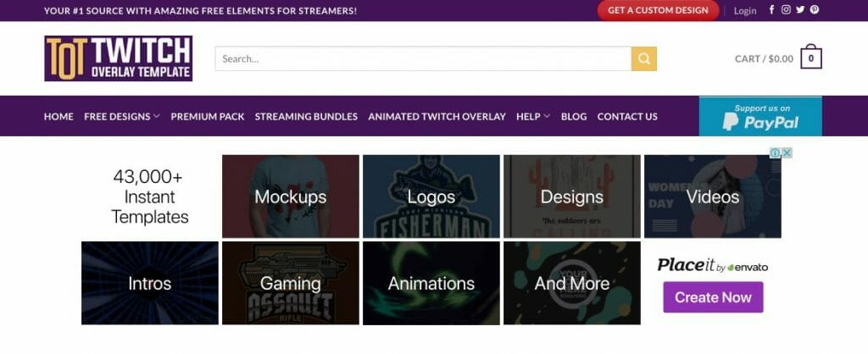Open BLOG menu item
Image resolution: width=868 pixels, height=354 pixels.
click(574, 117)
